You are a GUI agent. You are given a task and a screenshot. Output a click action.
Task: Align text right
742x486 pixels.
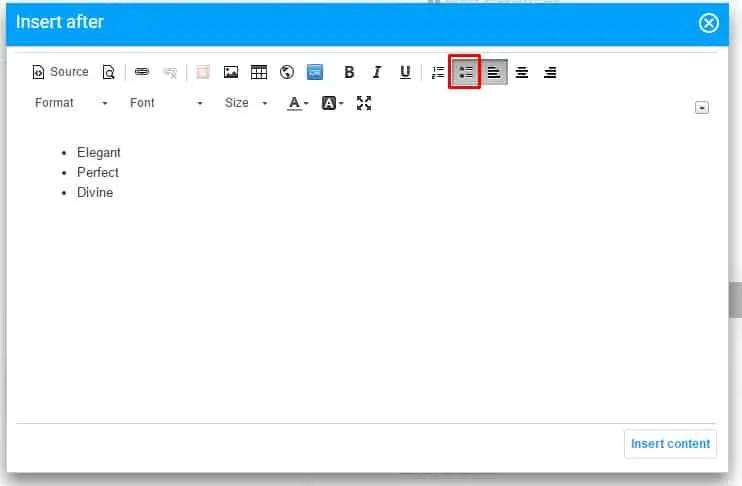point(550,72)
